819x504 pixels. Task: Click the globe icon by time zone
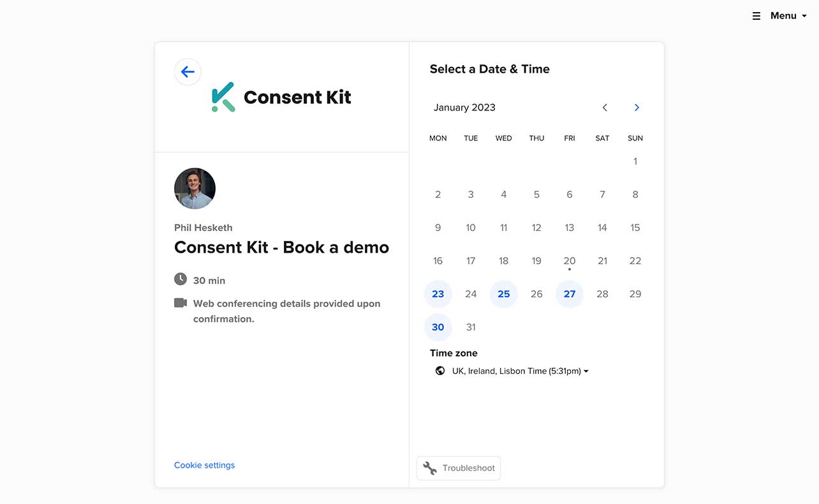[440, 371]
